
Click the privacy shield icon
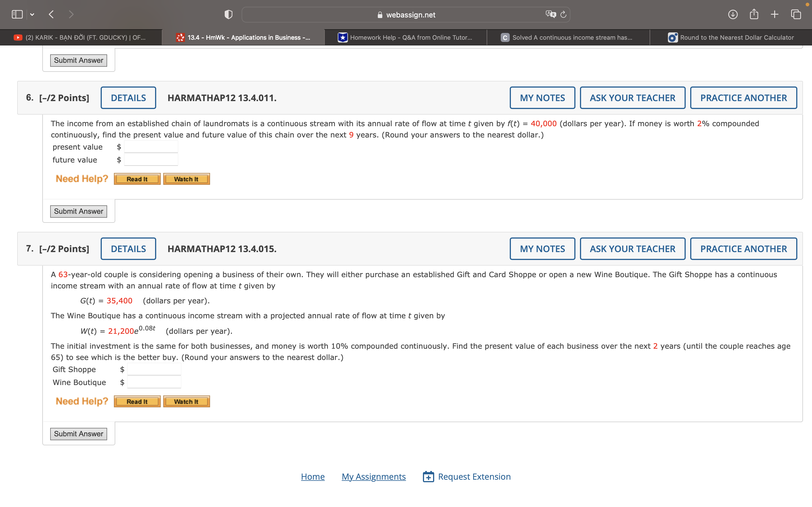228,14
